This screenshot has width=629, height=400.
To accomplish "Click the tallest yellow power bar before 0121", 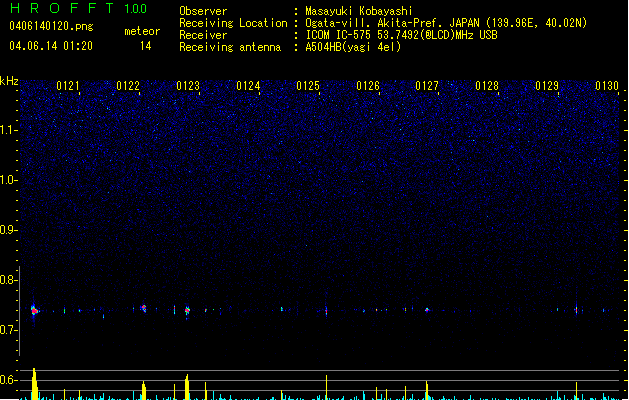I will pos(35,384).
